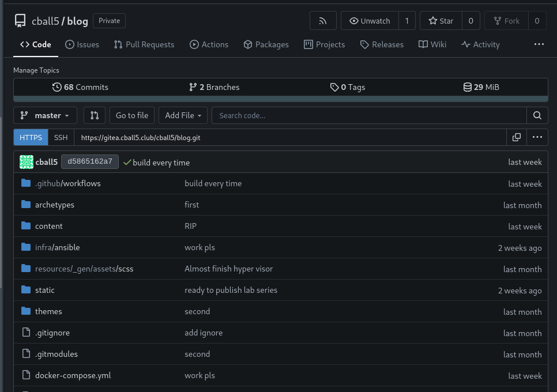This screenshot has width=557, height=392.
Task: Switch clone URL to SSH
Action: click(x=61, y=137)
